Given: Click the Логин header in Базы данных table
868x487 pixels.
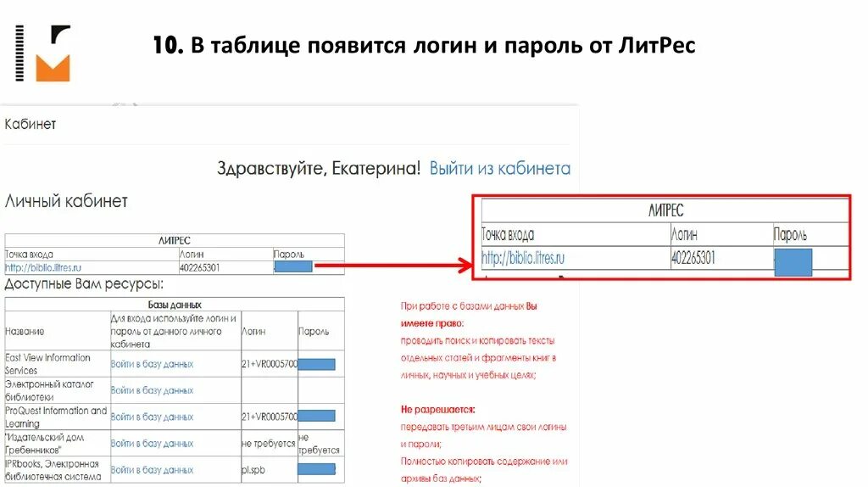Looking at the screenshot, I should click(x=253, y=332).
